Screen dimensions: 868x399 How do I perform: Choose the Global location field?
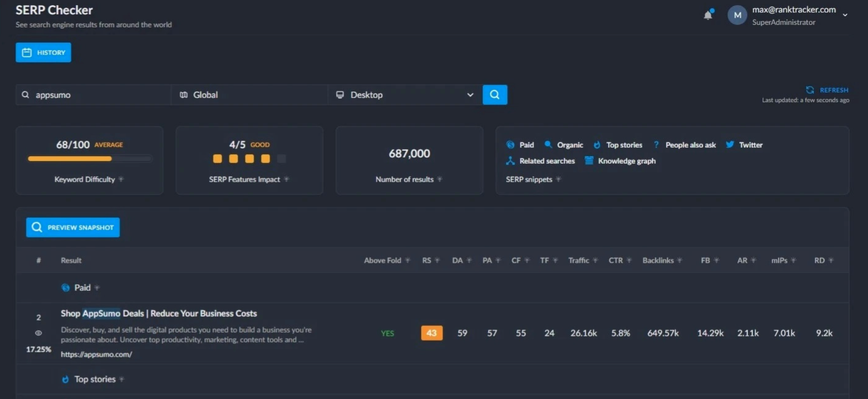(250, 95)
